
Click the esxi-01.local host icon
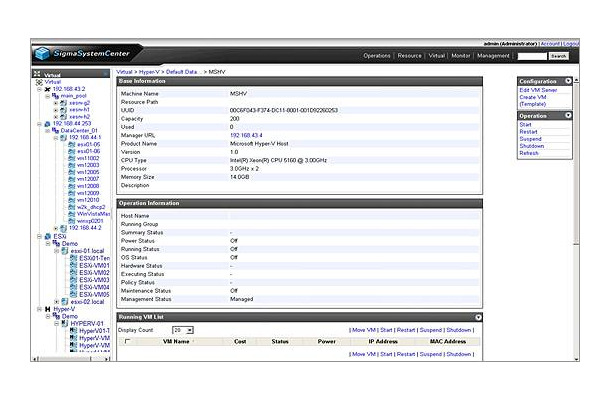tap(65, 251)
